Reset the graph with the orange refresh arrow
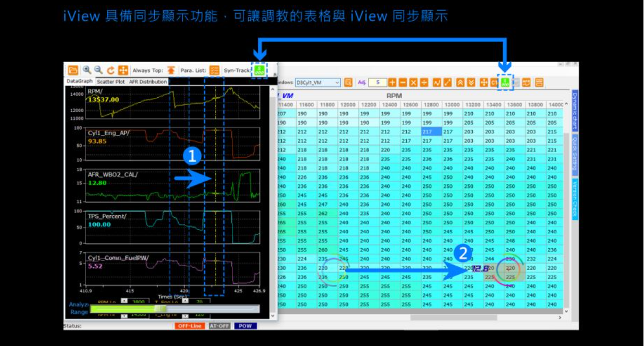 coord(111,70)
